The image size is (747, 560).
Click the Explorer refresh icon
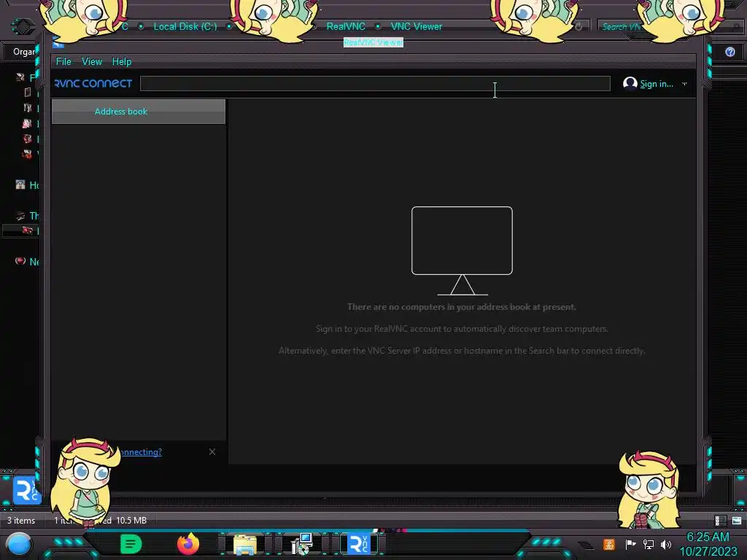[x=578, y=27]
